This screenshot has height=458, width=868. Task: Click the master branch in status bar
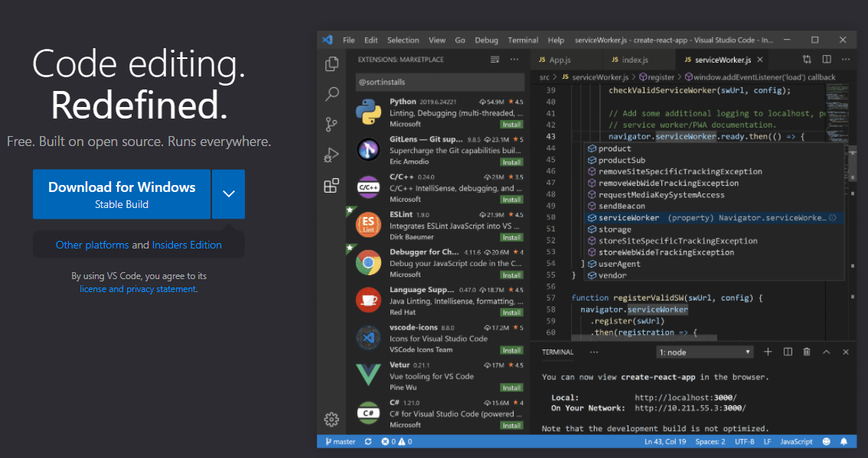[x=341, y=441]
